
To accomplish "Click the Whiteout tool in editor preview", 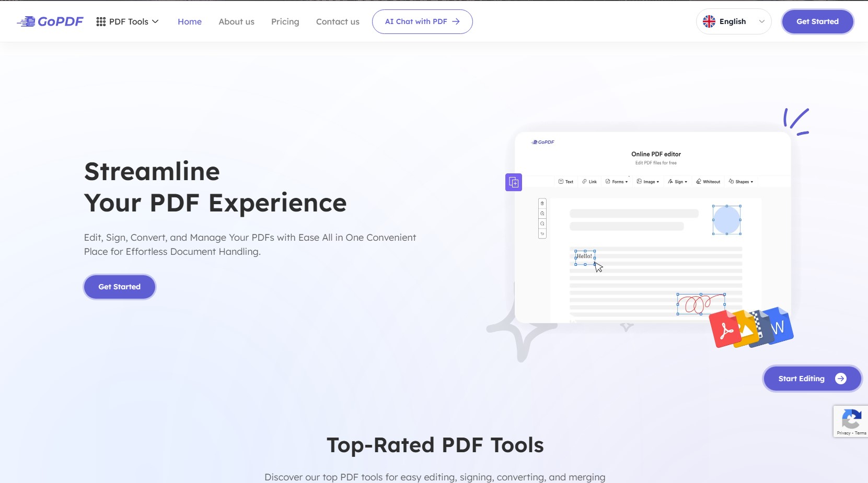I will tap(708, 182).
